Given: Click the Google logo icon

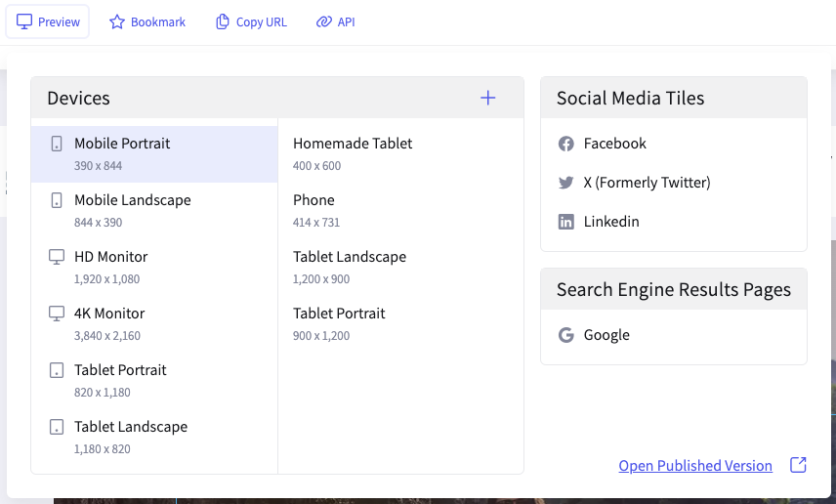Looking at the screenshot, I should click(x=565, y=335).
